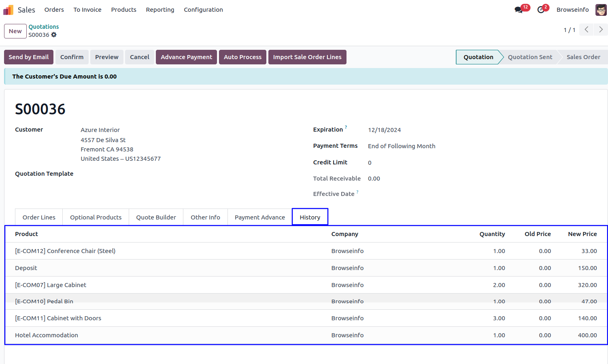Click the Advance Payment button

(186, 57)
